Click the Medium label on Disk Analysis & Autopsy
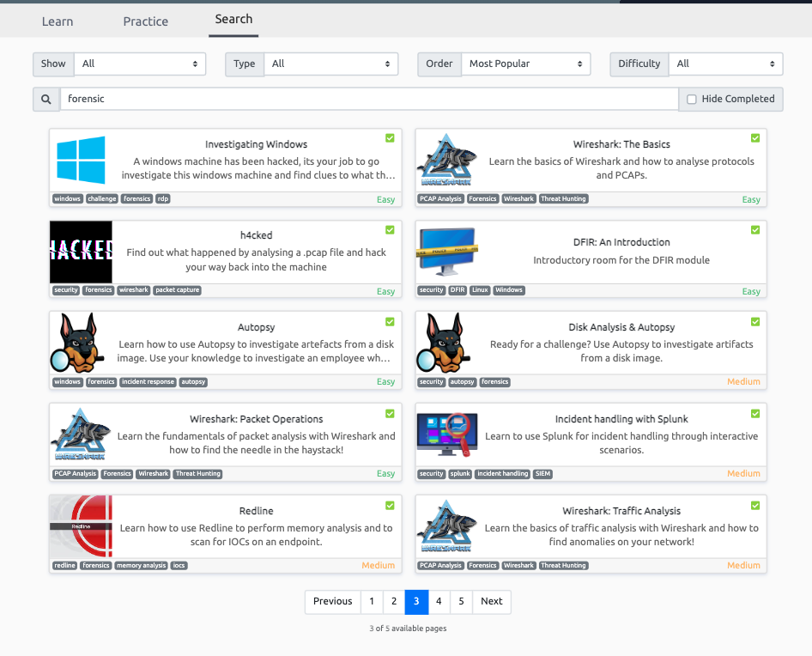Screen dimensions: 812x656 [743, 382]
